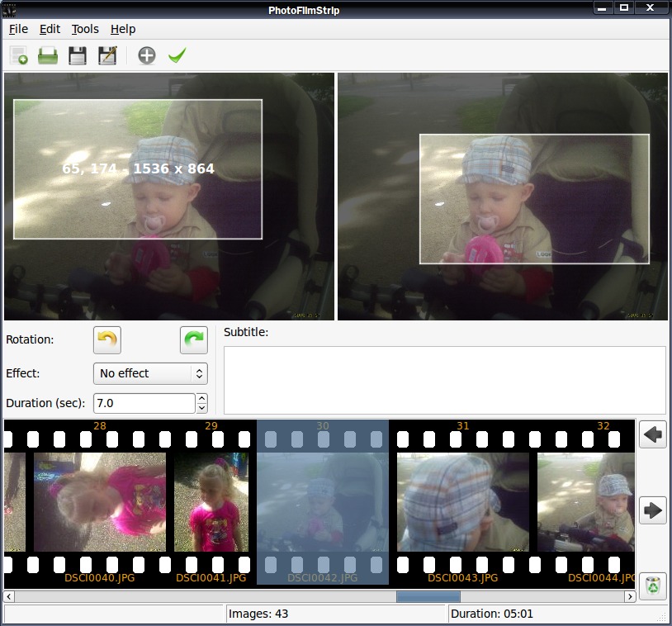Remove picture using the recycle bin icon
The image size is (672, 626).
coord(653,586)
